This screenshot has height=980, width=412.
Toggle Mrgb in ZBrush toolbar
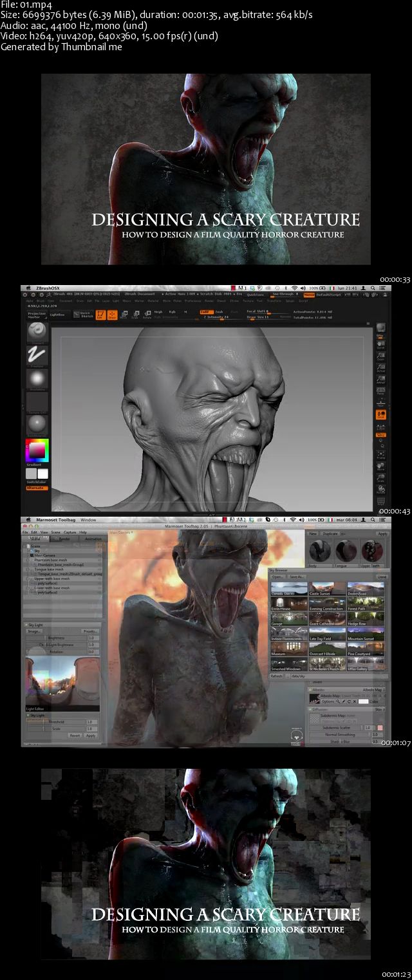pyautogui.click(x=158, y=311)
